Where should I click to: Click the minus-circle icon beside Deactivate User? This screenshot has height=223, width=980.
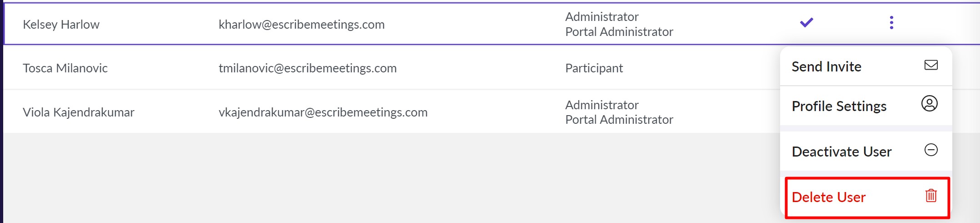coord(931,150)
